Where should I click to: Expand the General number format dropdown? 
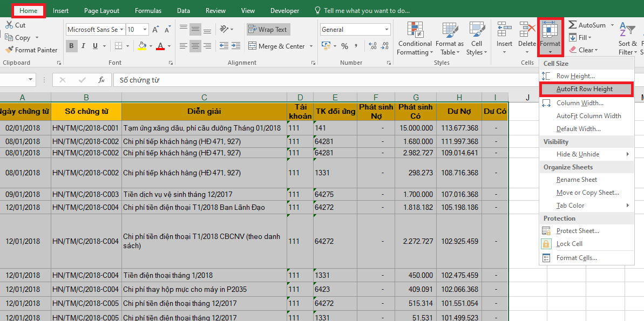point(387,30)
